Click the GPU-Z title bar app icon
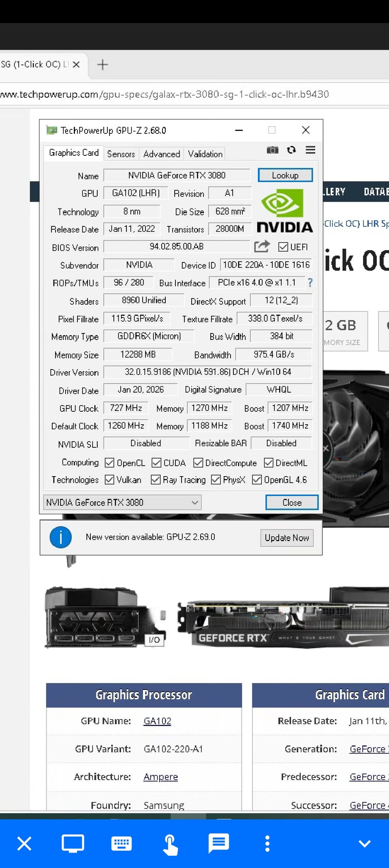Image resolution: width=389 pixels, height=868 pixels. (x=51, y=130)
